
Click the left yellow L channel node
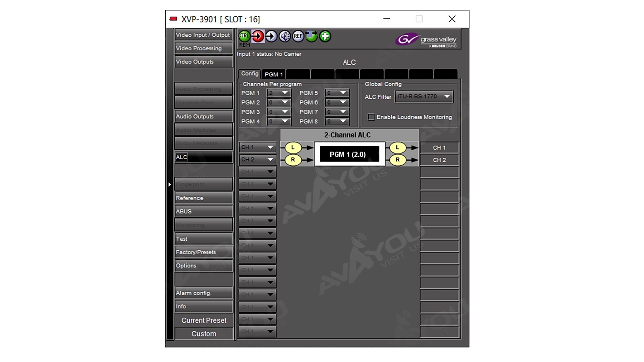tap(293, 148)
